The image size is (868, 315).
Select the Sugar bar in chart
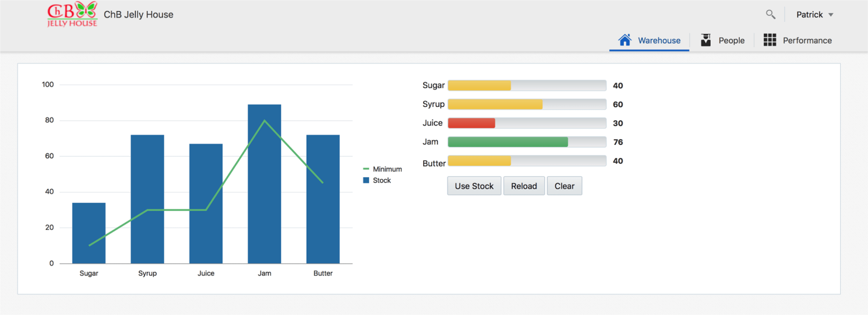tap(89, 232)
